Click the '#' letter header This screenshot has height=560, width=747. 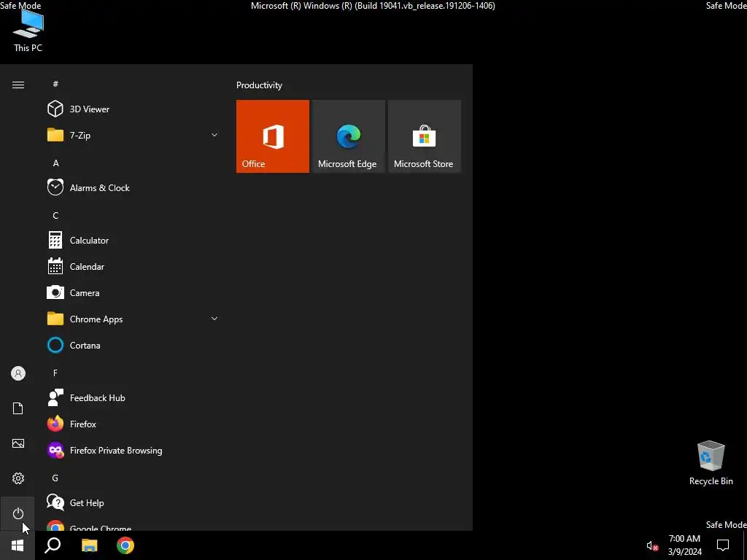point(55,84)
